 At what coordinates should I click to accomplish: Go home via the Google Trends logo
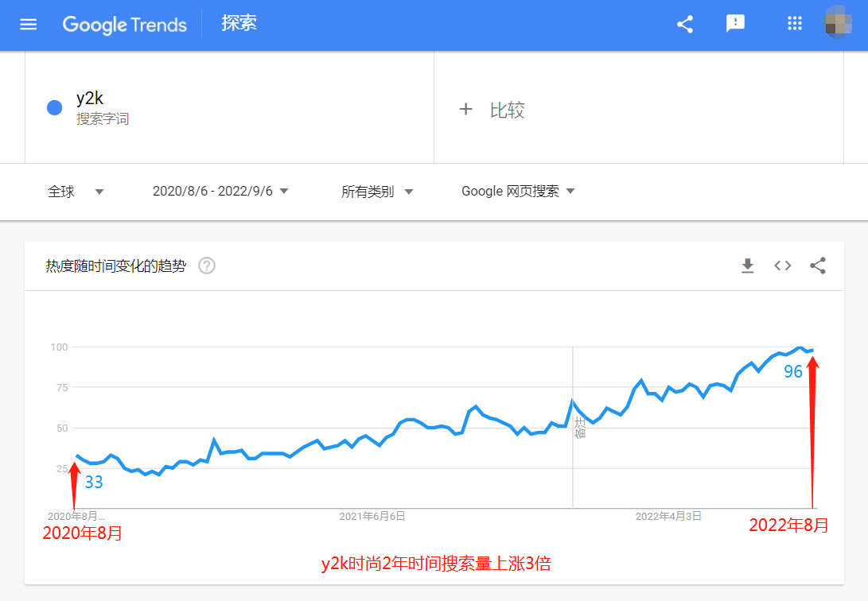124,25
